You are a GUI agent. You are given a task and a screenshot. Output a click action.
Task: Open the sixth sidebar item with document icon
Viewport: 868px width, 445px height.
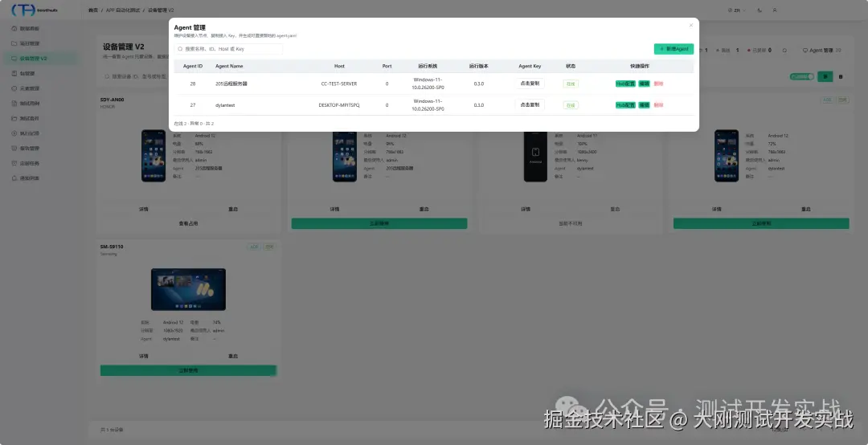26,103
